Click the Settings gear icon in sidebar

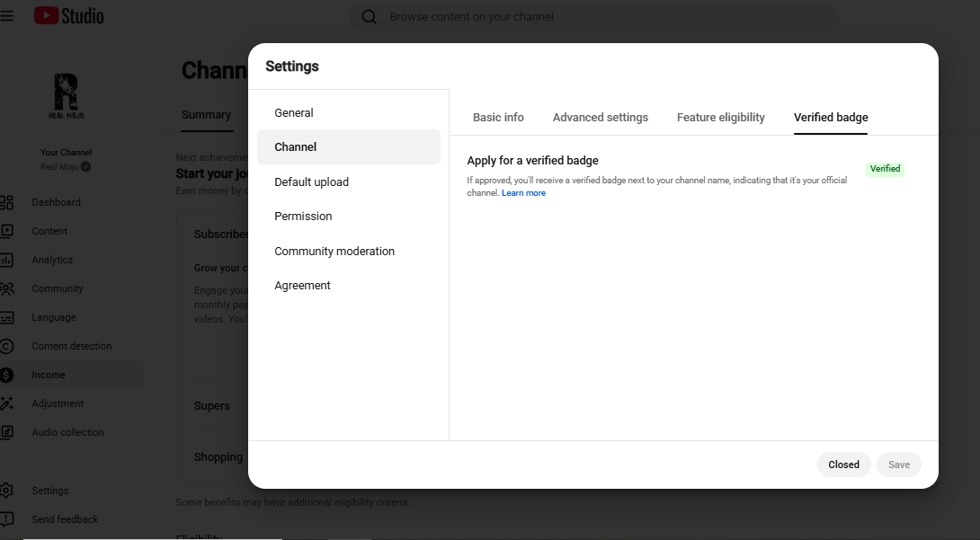[x=6, y=491]
